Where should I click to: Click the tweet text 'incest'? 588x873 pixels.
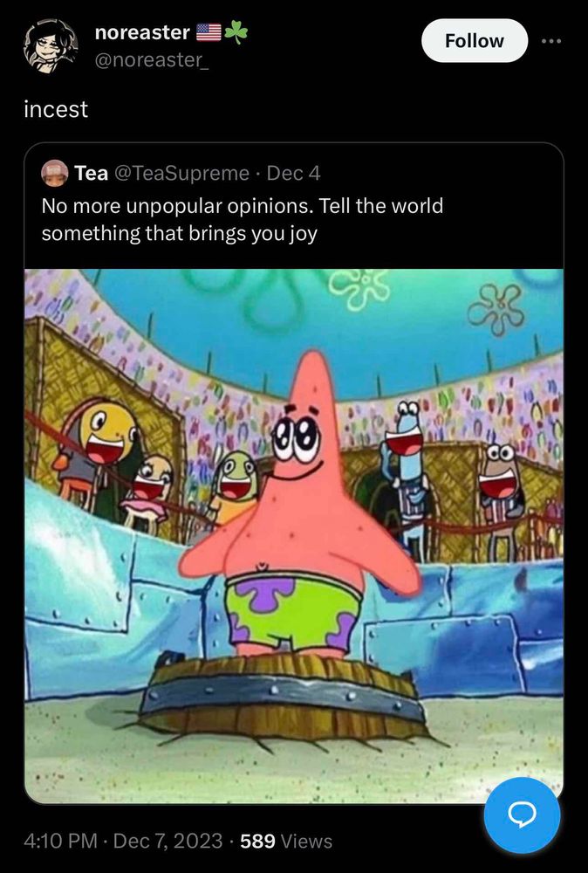click(x=56, y=109)
